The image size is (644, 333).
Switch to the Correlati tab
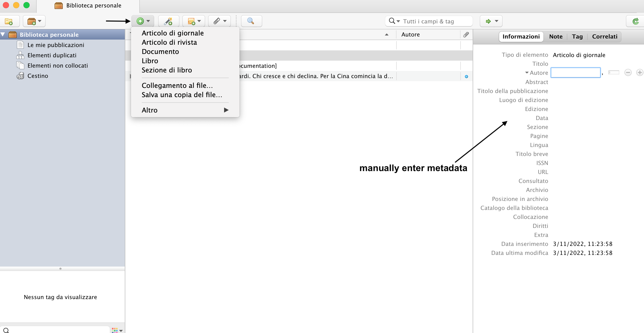point(605,36)
